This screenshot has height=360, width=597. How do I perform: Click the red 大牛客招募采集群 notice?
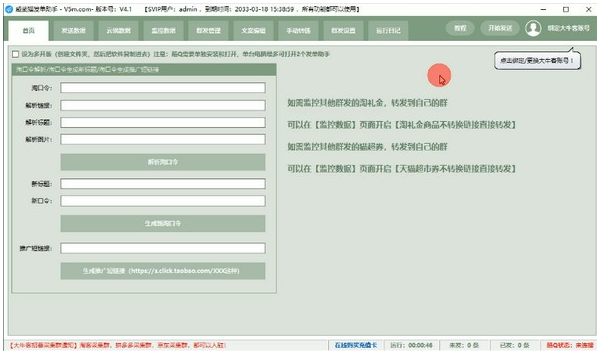pyautogui.click(x=118, y=345)
